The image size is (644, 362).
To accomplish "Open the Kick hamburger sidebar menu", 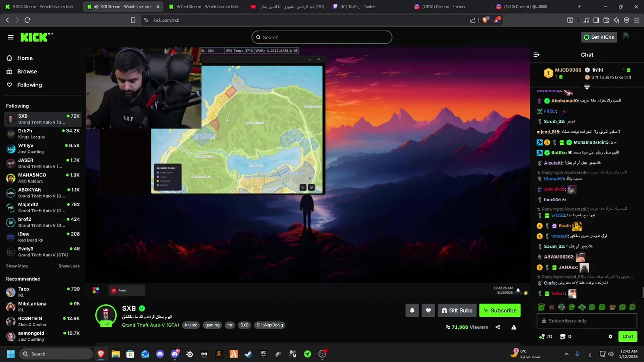I will (11, 37).
